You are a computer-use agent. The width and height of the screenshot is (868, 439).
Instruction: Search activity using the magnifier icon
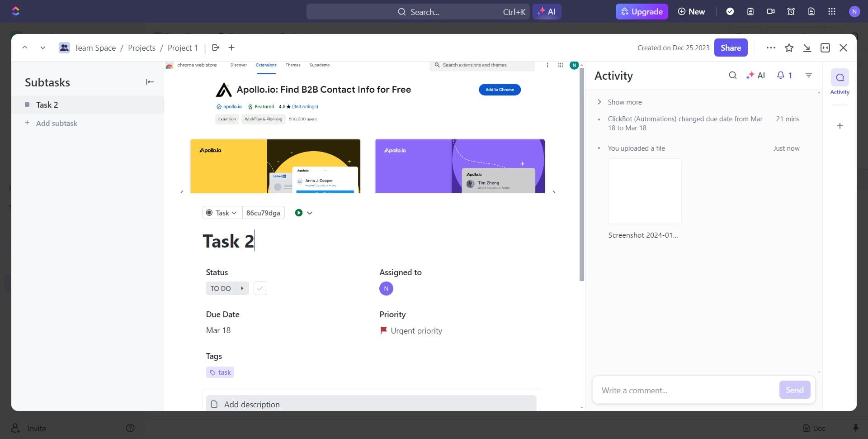point(732,76)
